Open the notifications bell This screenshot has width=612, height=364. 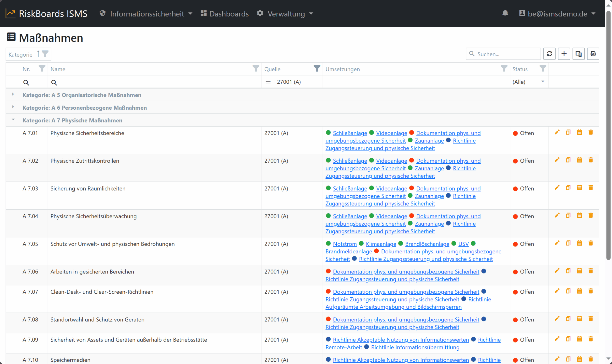pyautogui.click(x=505, y=13)
